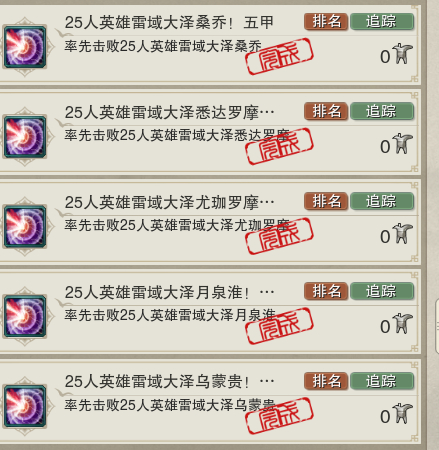The image size is (439, 450).
Task: Select the 25人英雄雷域大泽桑乔！五甲 title
Action: click(169, 23)
